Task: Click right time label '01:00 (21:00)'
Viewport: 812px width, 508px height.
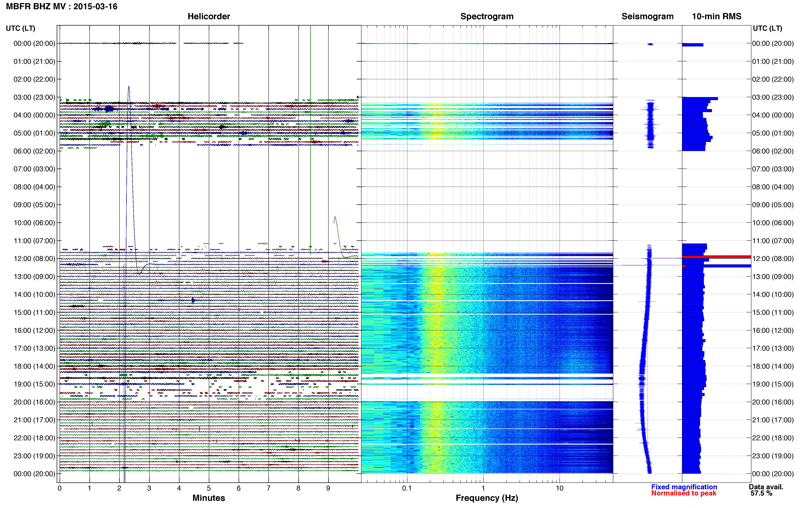Action: tap(773, 62)
